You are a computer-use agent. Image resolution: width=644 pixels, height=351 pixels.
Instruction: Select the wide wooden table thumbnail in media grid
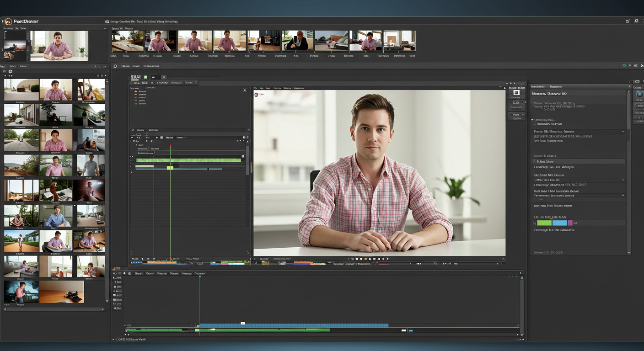62,292
